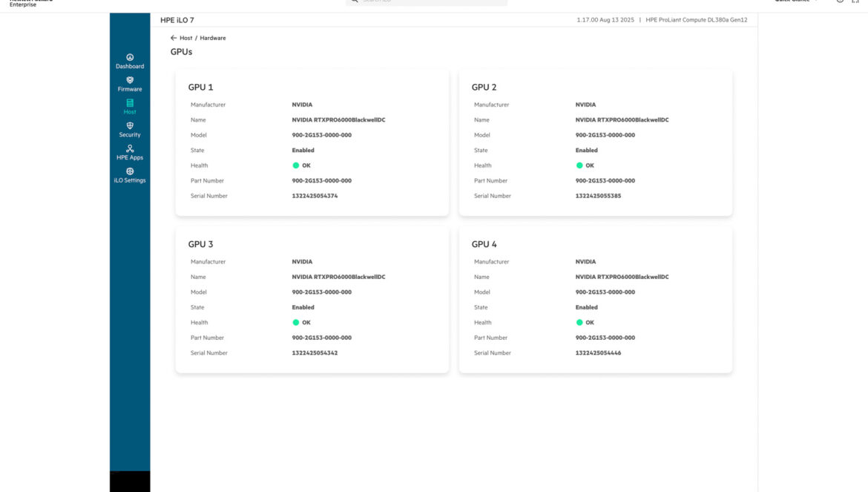The height and width of the screenshot is (492, 868).
Task: Go to the Security shield icon
Action: (130, 126)
